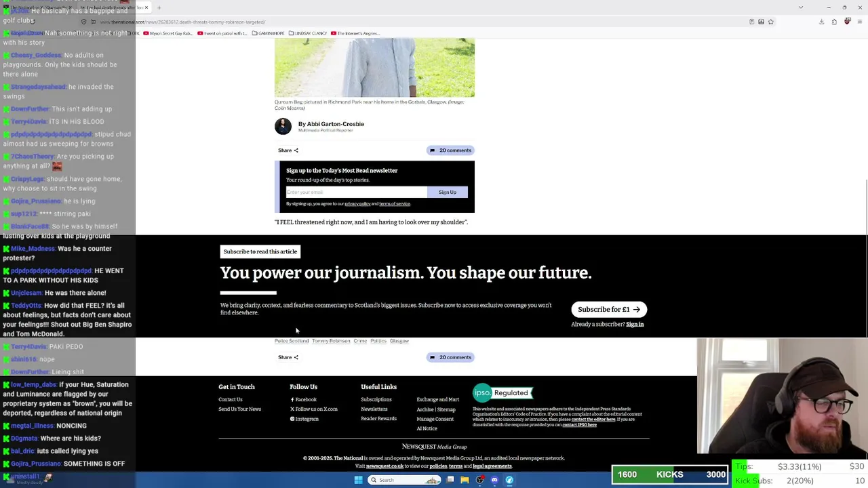This screenshot has height=488, width=868.
Task: Click the Newsquest Media Group logo
Action: point(435,447)
